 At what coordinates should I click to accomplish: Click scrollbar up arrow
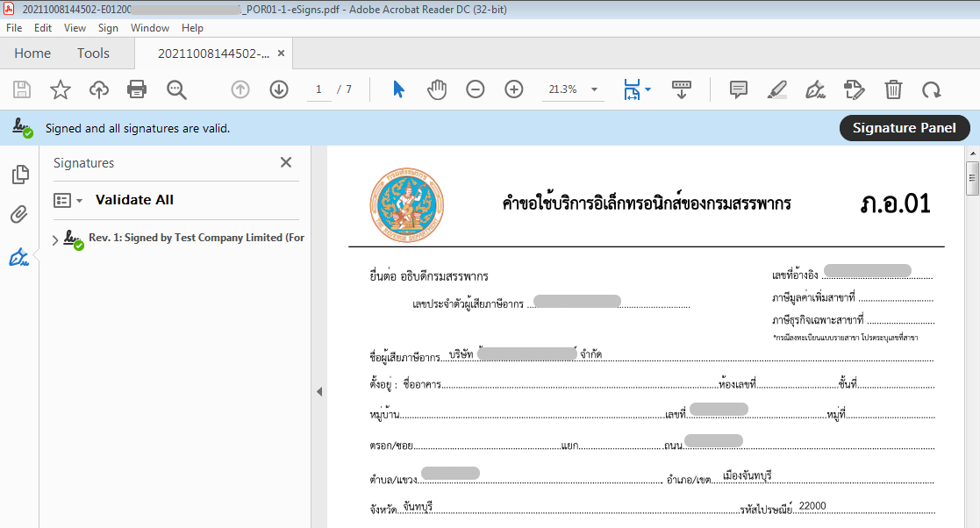tap(972, 153)
